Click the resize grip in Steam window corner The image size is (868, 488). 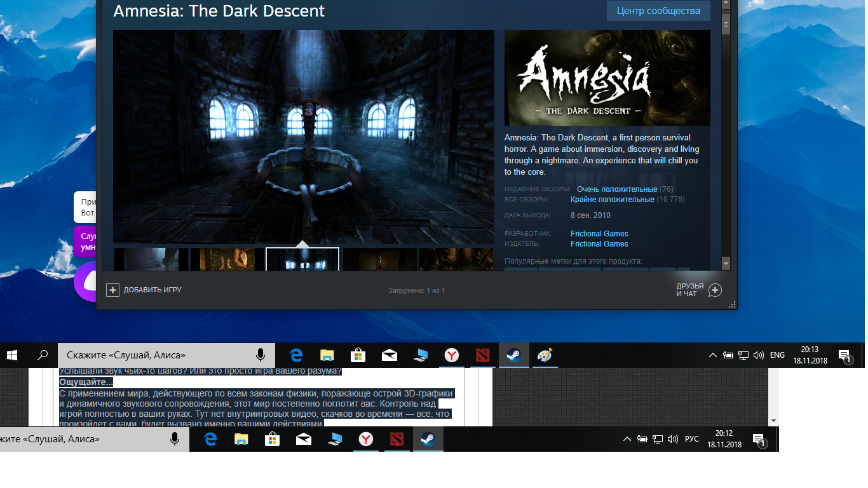click(x=733, y=305)
